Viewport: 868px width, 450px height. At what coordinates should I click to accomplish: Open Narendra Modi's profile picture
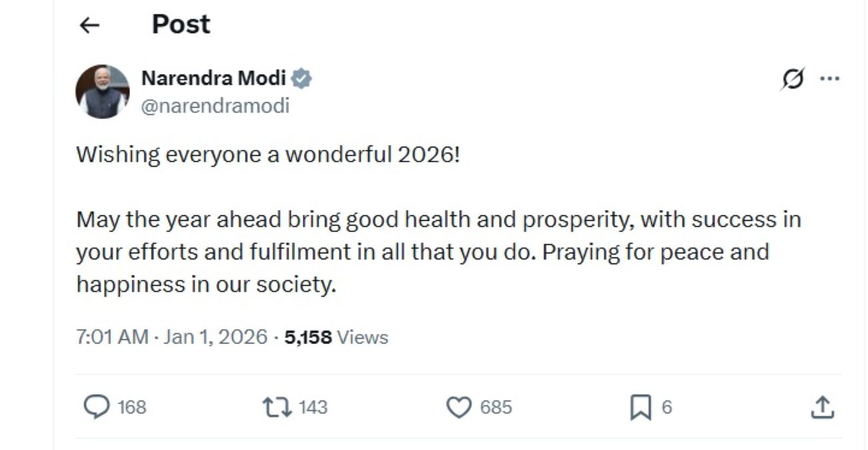[x=103, y=91]
